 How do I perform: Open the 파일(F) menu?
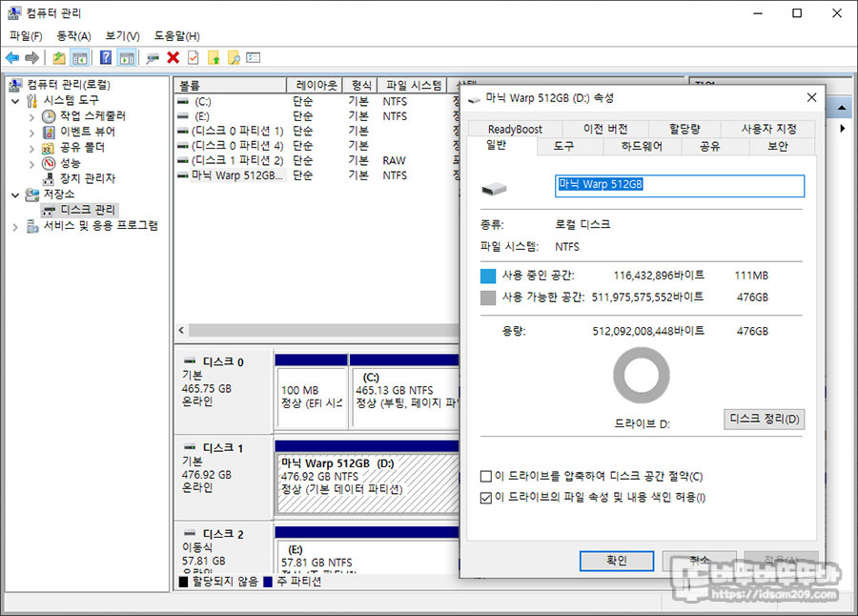click(26, 36)
